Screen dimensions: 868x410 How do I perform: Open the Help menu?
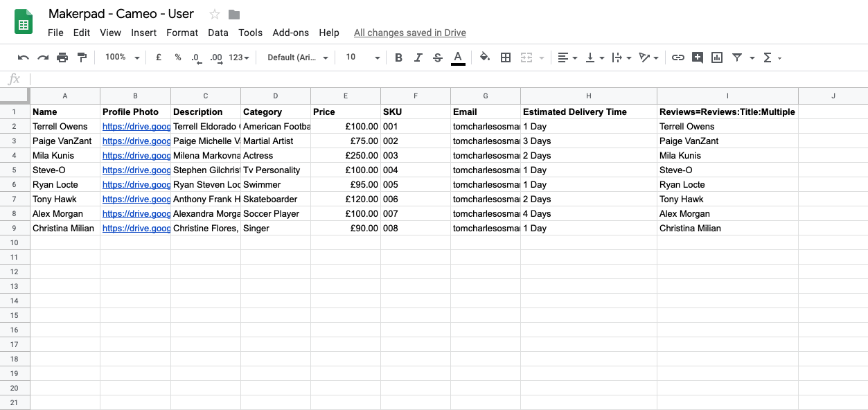pyautogui.click(x=329, y=33)
